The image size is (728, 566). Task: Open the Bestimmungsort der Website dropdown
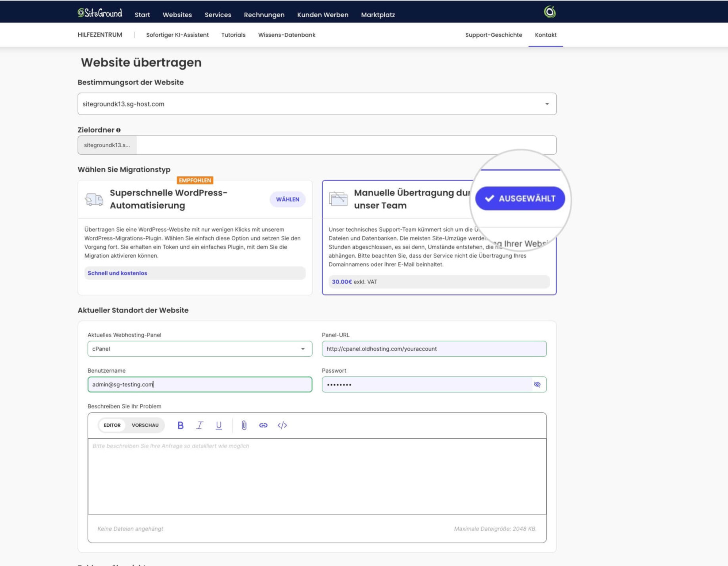tap(317, 104)
